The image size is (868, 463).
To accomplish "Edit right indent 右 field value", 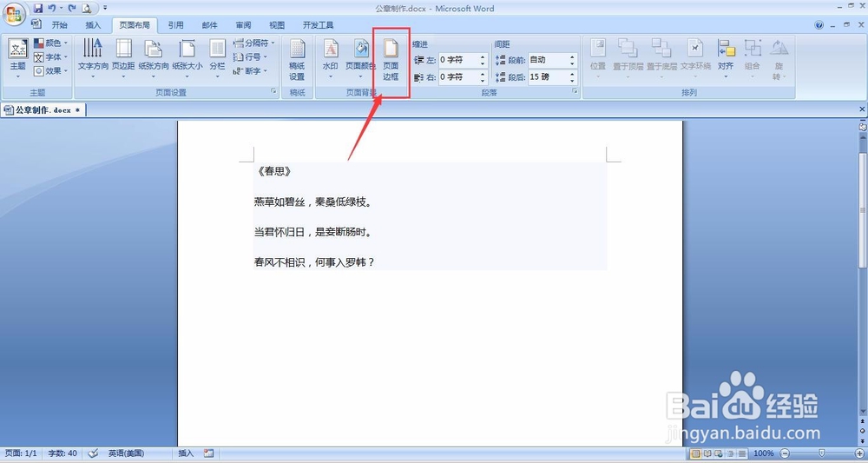I will click(x=458, y=77).
